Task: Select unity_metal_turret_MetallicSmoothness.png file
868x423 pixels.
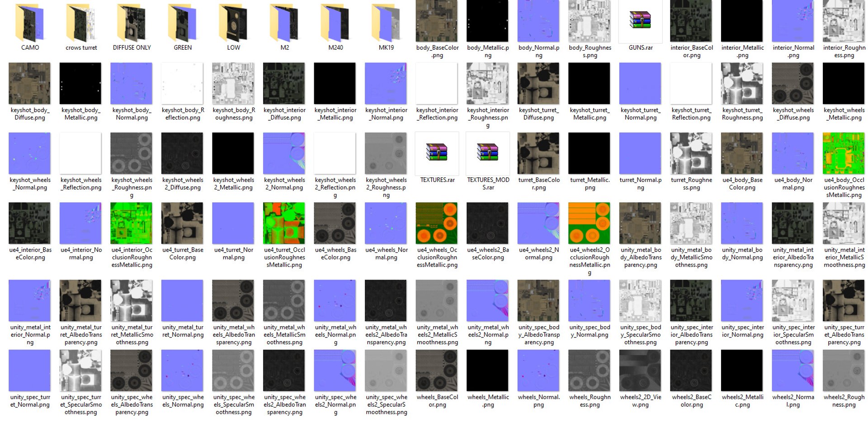Action: point(132,300)
